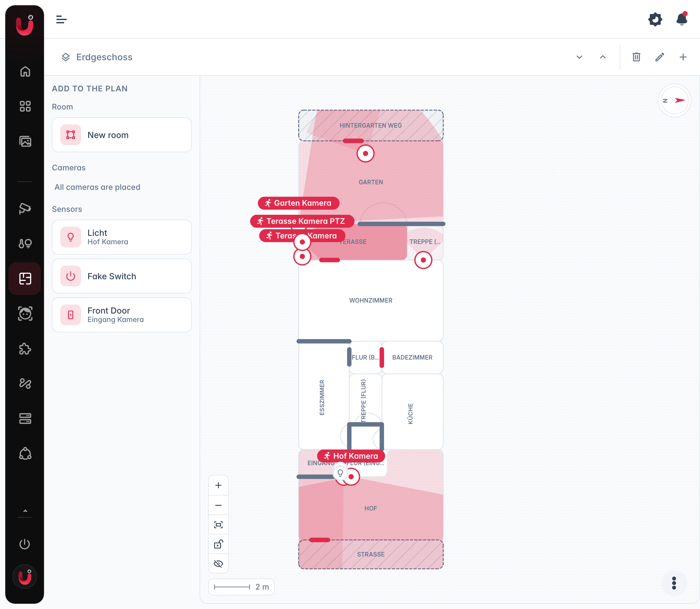Click camera marker at Treppe room
The width and height of the screenshot is (700, 609).
click(423, 260)
